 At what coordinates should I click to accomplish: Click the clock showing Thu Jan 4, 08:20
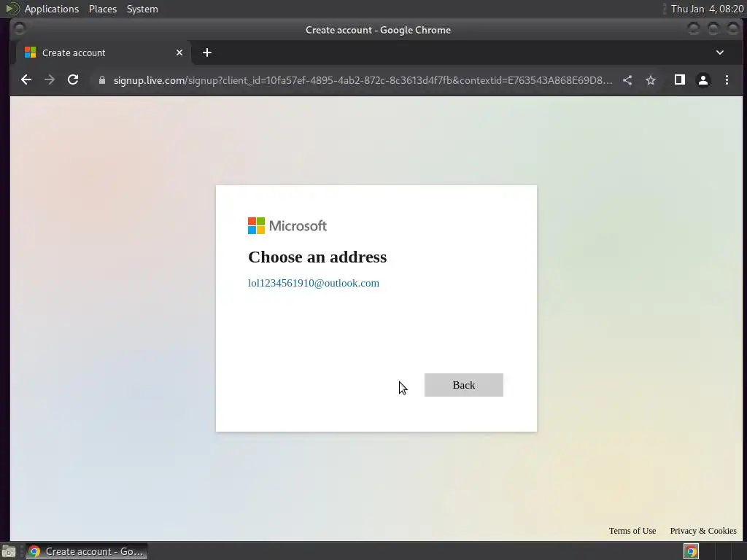(x=707, y=9)
